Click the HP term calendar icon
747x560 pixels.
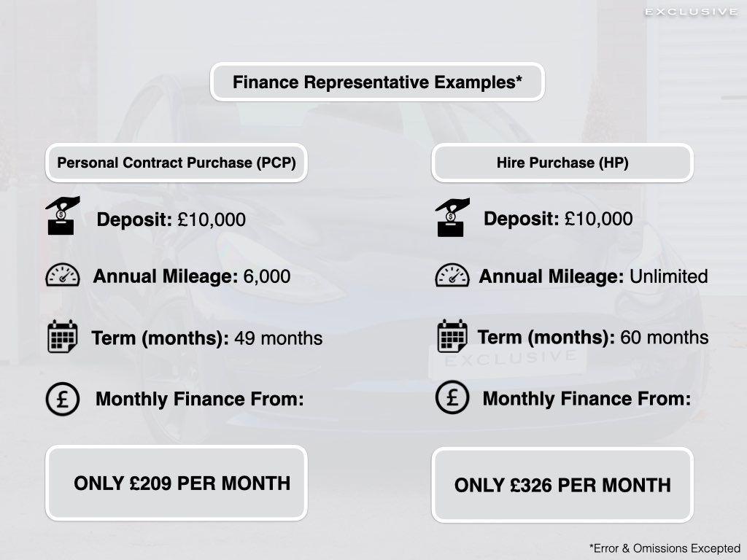click(452, 335)
